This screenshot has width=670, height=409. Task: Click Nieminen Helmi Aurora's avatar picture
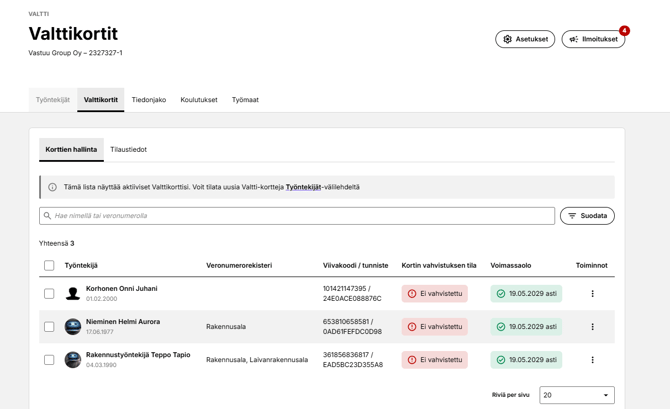tap(73, 327)
